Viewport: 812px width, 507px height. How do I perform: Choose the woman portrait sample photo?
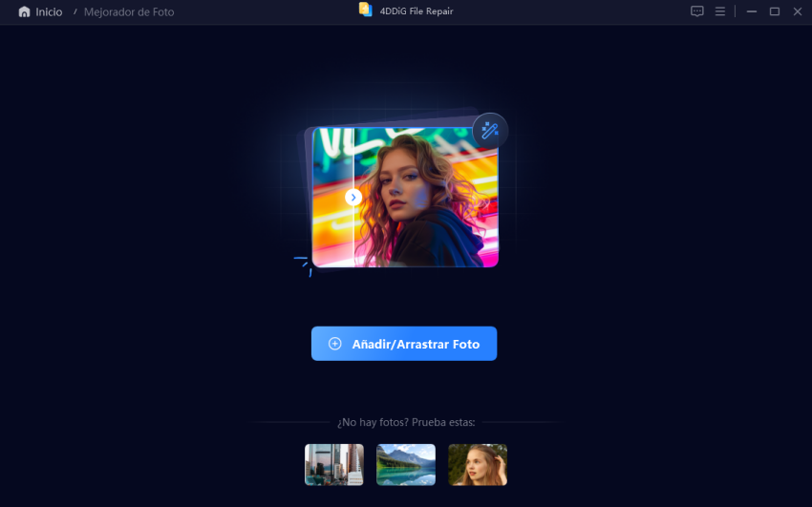click(478, 465)
